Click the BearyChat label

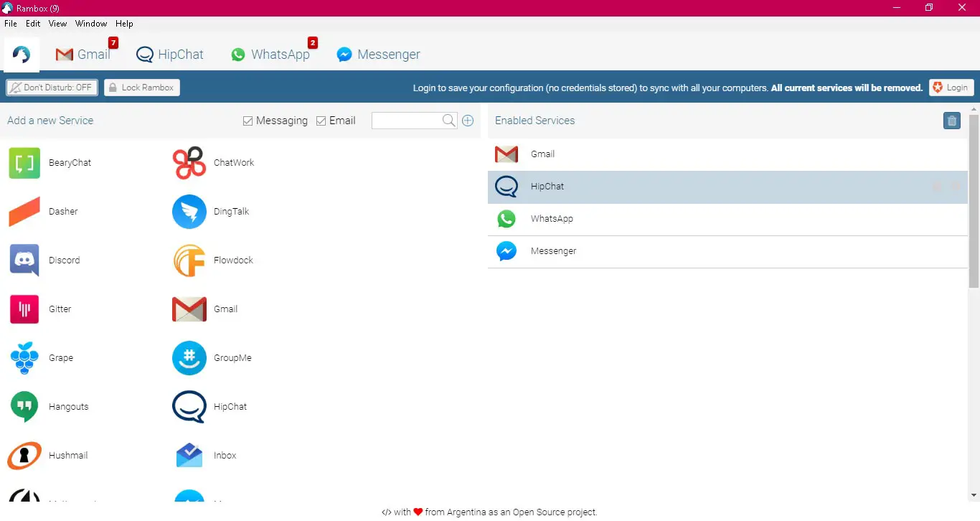pyautogui.click(x=70, y=163)
